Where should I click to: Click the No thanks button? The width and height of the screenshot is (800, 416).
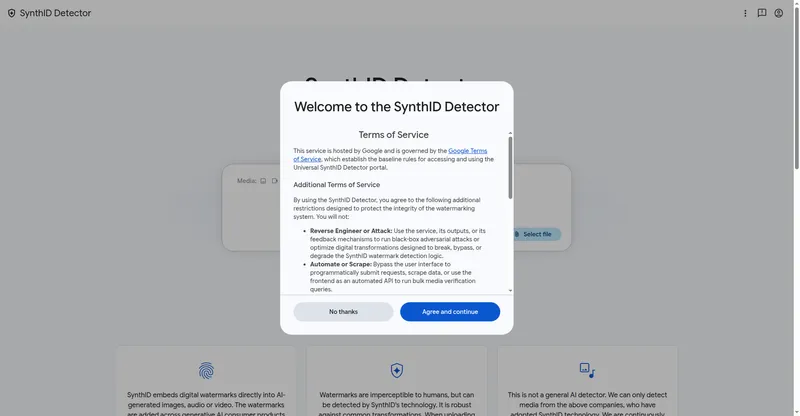click(343, 312)
